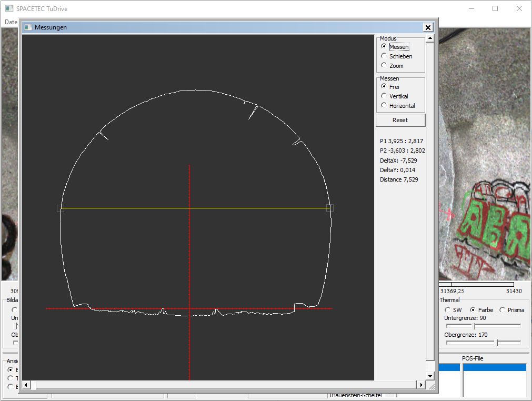Click the horizontal scrollbar left arrow in Messungen
Image resolution: width=532 pixels, height=401 pixels.
(x=26, y=385)
